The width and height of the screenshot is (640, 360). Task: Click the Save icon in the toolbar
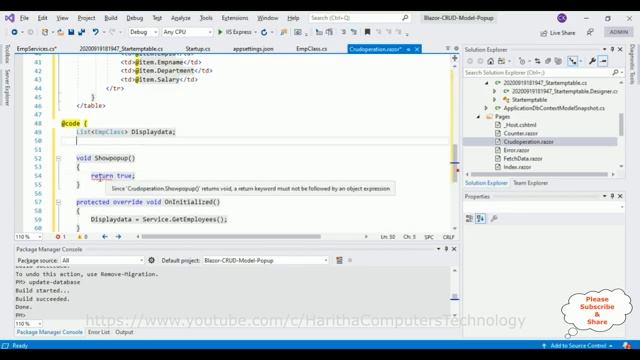click(71, 32)
